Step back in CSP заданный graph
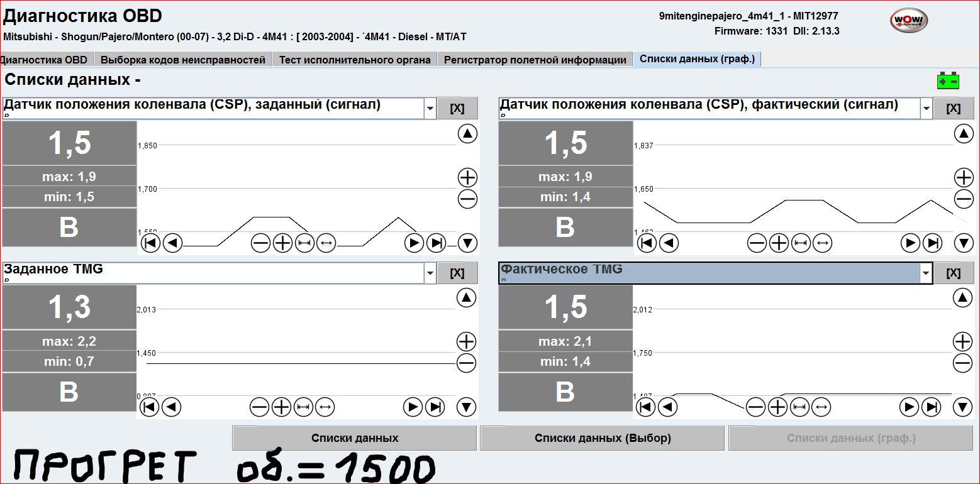The width and height of the screenshot is (980, 484). pos(172,243)
